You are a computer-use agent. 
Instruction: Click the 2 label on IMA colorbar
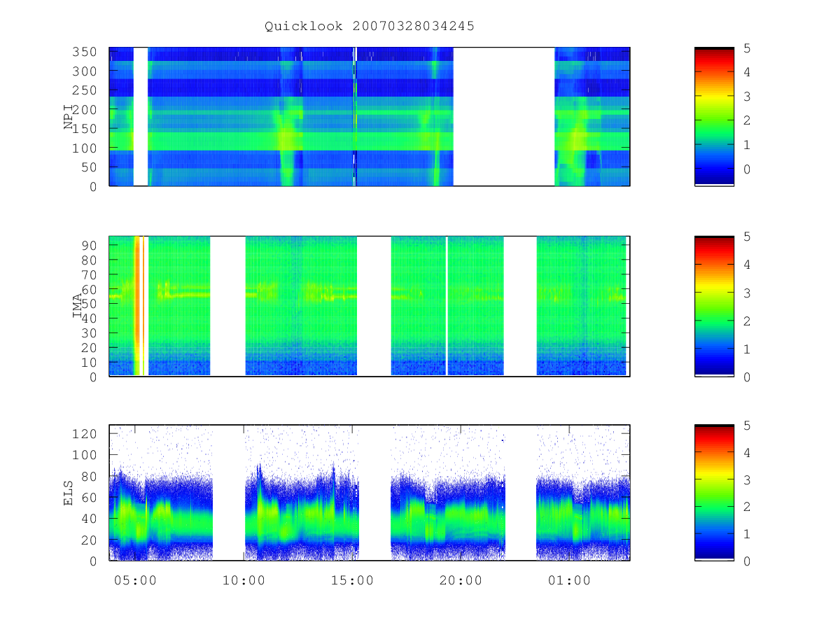click(748, 321)
